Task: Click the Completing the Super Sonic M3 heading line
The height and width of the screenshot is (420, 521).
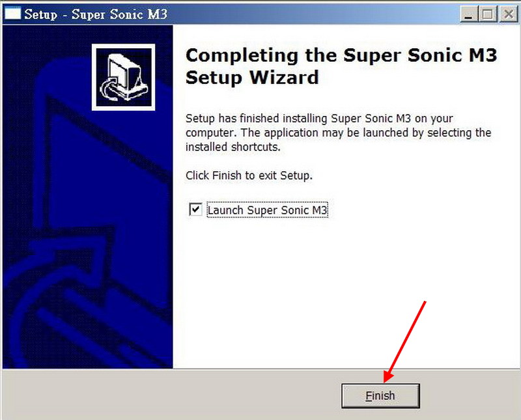Action: click(x=341, y=55)
